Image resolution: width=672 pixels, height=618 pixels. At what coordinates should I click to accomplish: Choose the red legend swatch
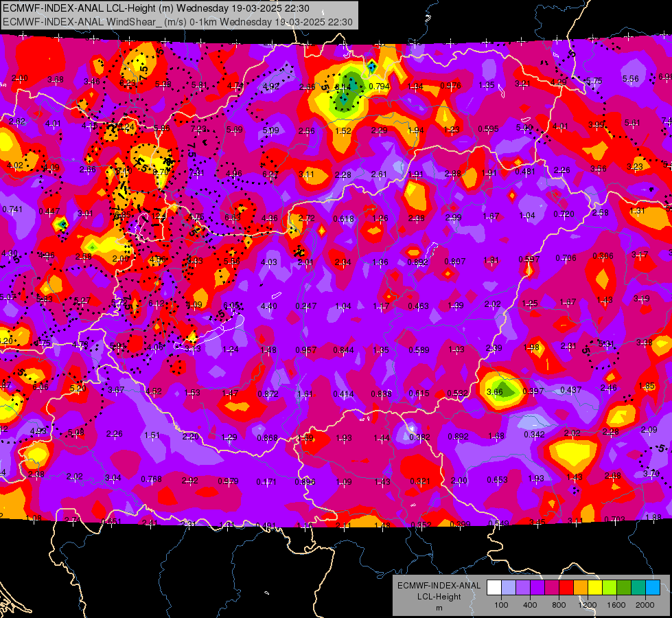click(566, 587)
